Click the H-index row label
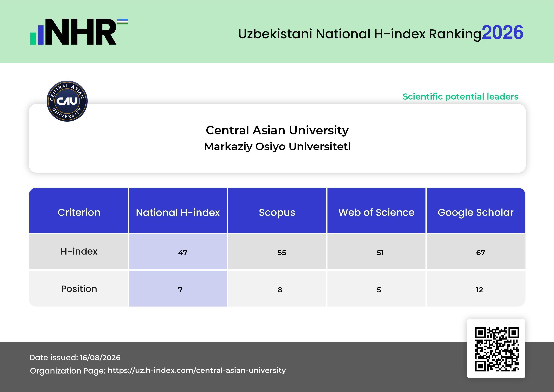Viewport: 554px width, 392px height. coord(79,251)
